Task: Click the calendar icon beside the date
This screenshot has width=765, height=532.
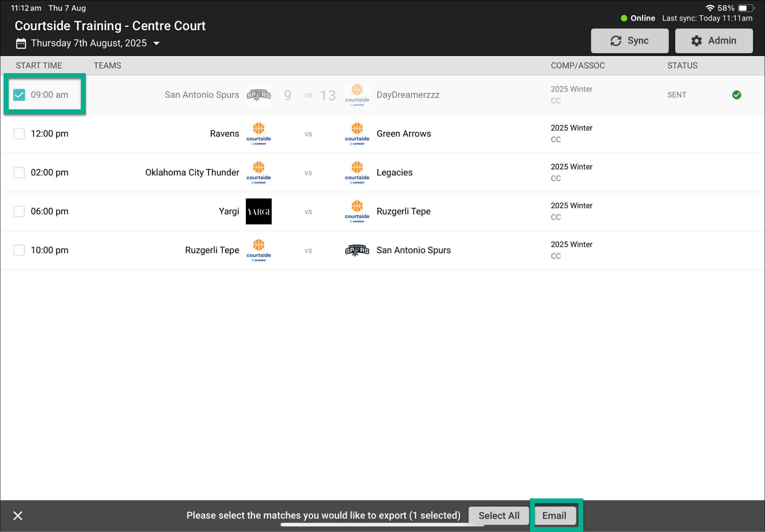Action: click(21, 43)
